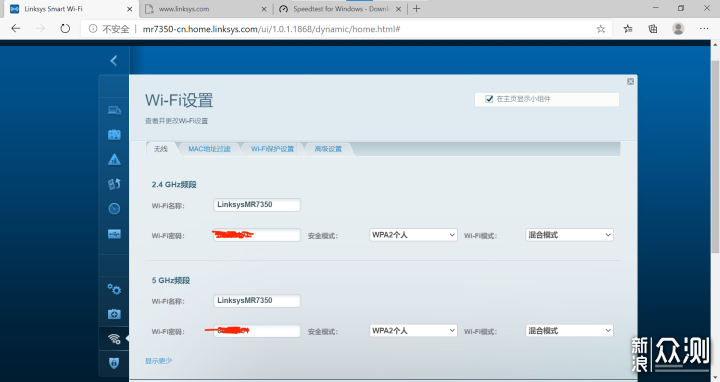
Task: Collapse sidebar with the back chevron
Action: pos(113,61)
